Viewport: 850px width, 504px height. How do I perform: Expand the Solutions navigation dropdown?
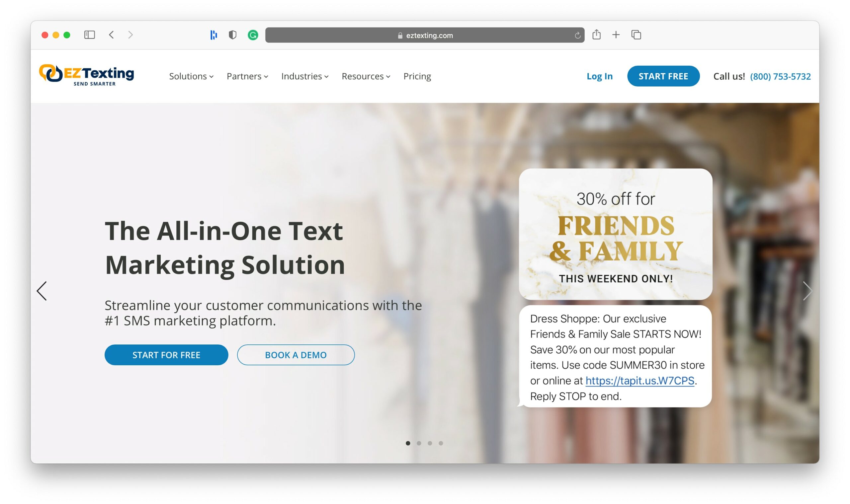(x=190, y=76)
